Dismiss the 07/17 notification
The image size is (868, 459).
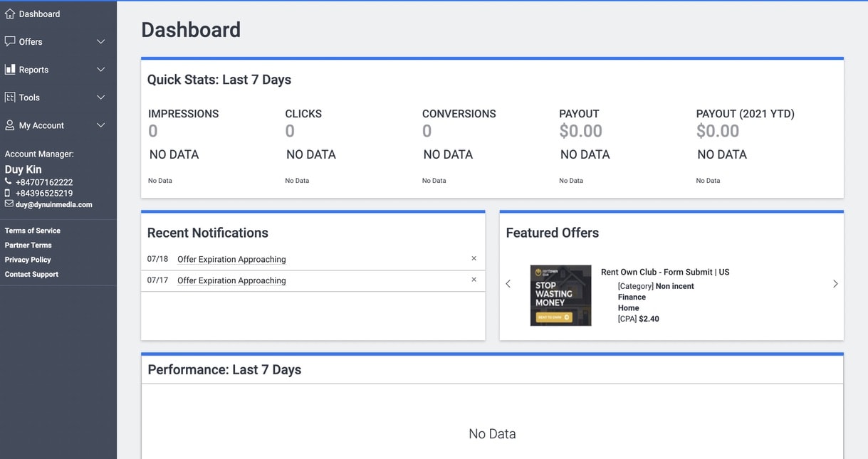[x=474, y=280]
